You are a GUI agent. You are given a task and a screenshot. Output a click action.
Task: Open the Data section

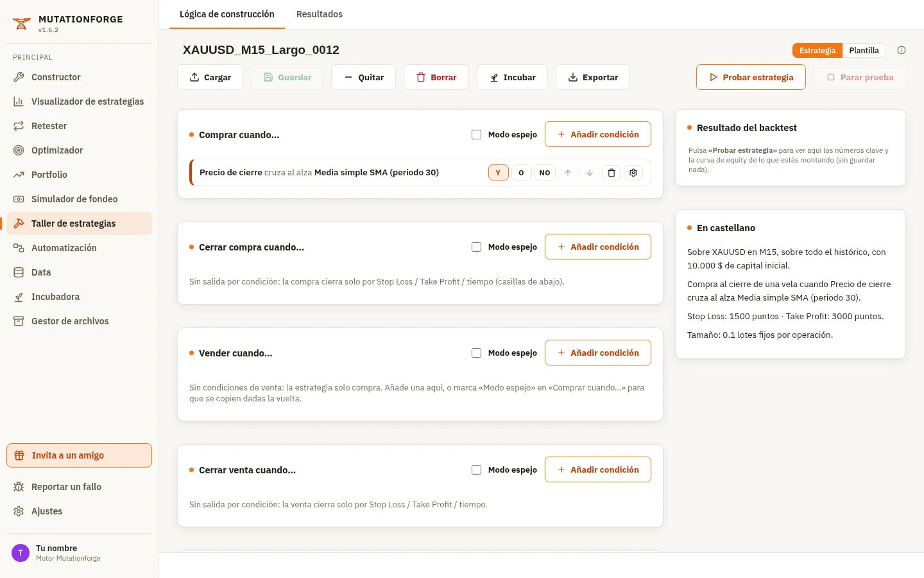(79, 272)
